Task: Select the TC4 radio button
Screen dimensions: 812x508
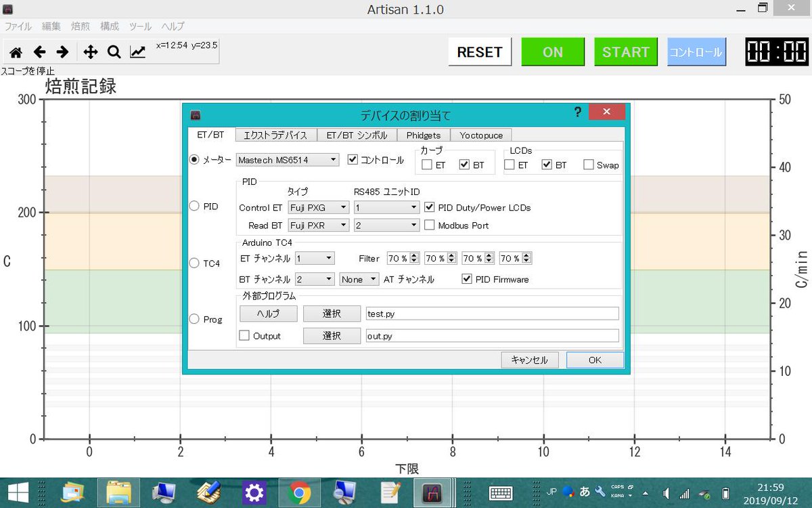Action: [x=195, y=263]
